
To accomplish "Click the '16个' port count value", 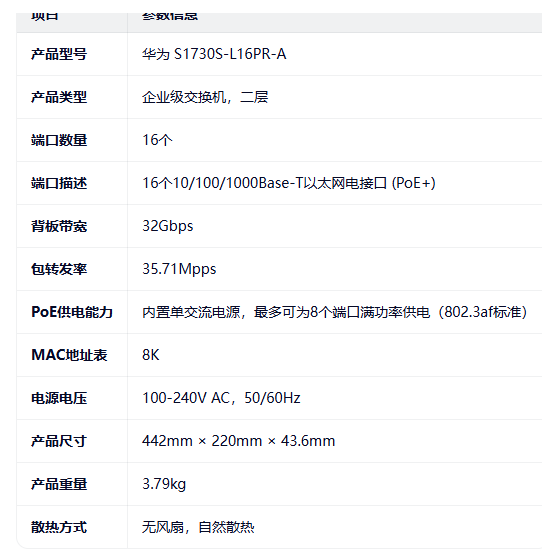I will [x=157, y=140].
